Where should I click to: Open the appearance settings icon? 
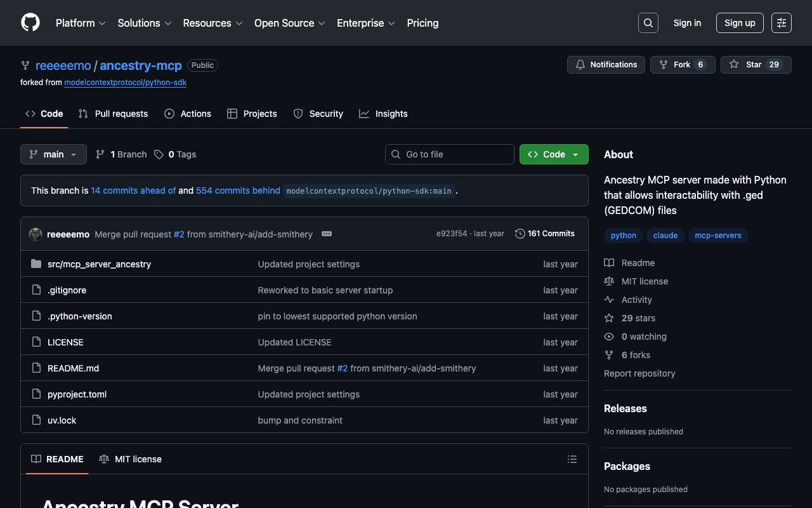click(781, 23)
